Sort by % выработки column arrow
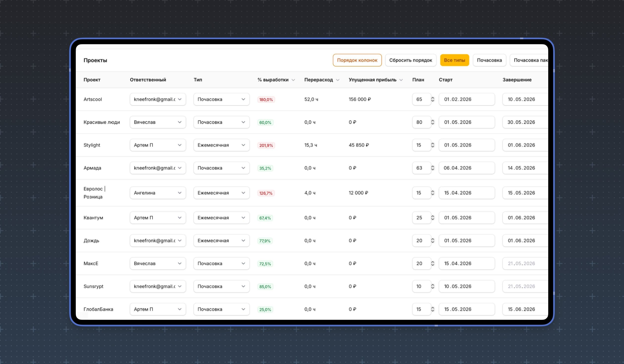Viewport: 624px width, 364px height. 293,80
